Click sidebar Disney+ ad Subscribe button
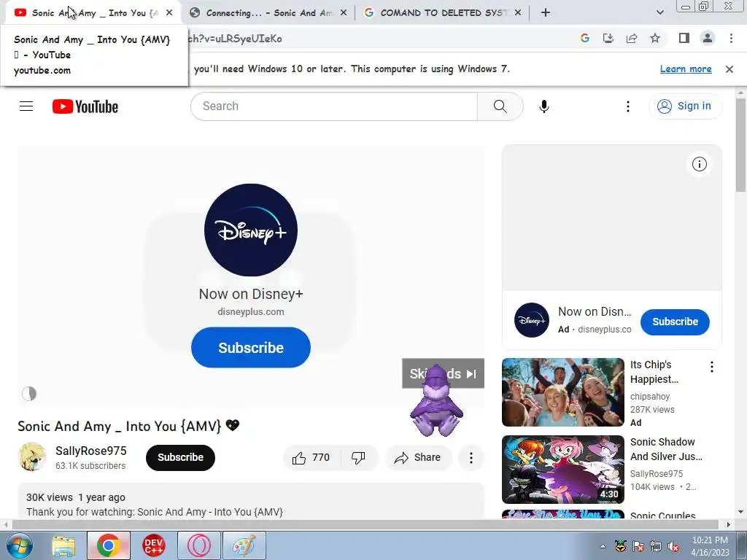747x560 pixels. (675, 322)
